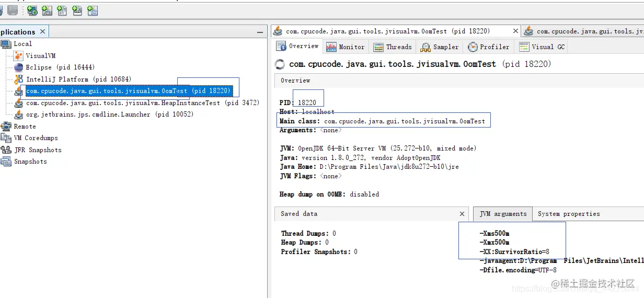The width and height of the screenshot is (644, 298).
Task: Click the VisualVM orange app icon
Action: (x=18, y=56)
